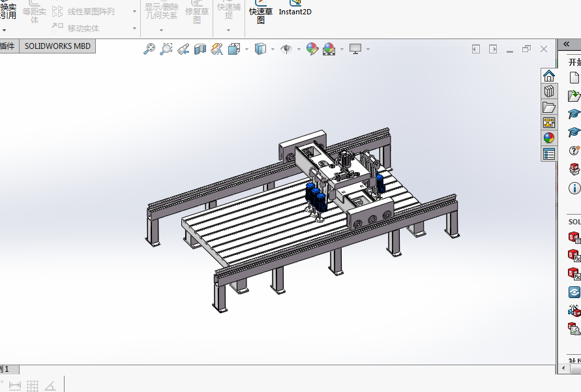Open File Explorer folder tab
The image size is (581, 392).
[x=549, y=107]
